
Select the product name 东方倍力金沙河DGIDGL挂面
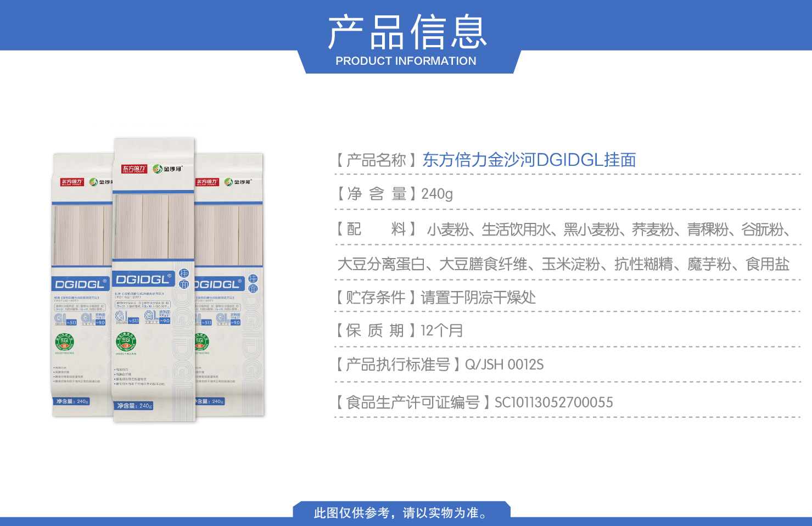coord(529,160)
